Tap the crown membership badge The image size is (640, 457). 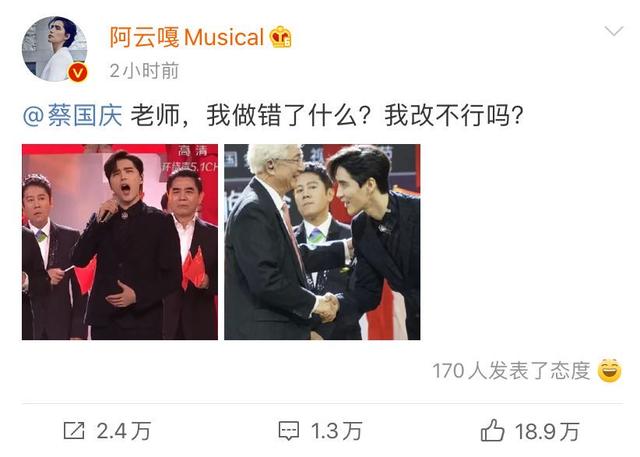click(281, 37)
